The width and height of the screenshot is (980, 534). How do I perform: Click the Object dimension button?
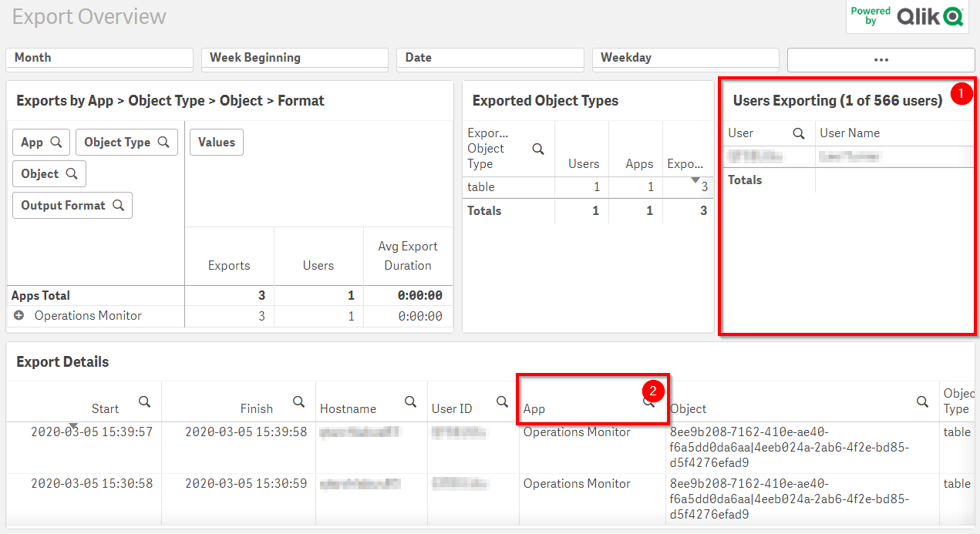pyautogui.click(x=49, y=174)
